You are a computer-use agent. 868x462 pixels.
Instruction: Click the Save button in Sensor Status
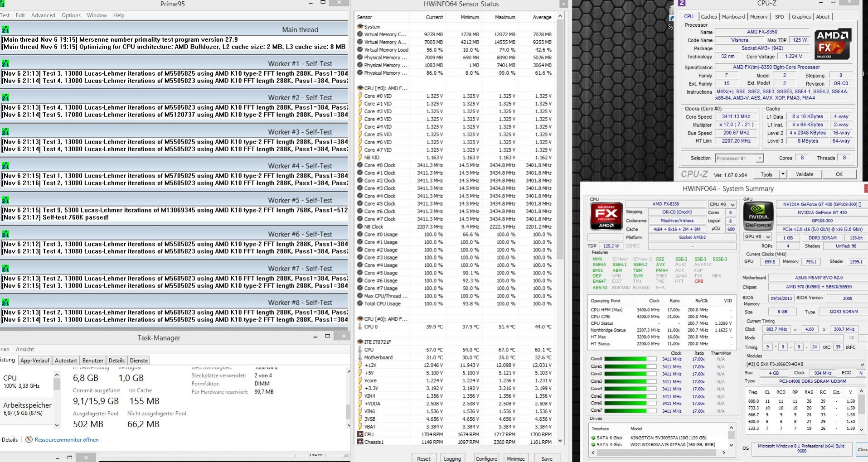pyautogui.click(x=547, y=458)
